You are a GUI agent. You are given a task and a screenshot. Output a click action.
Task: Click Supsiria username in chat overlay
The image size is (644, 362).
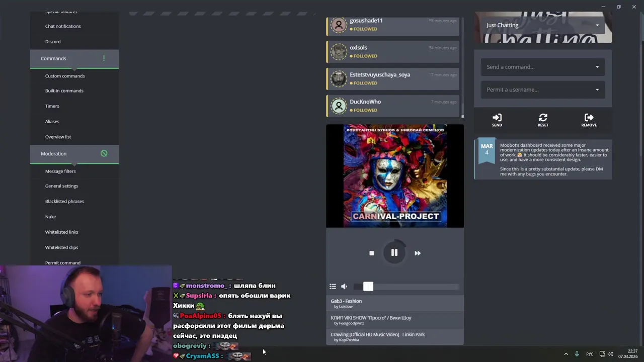pos(199,296)
